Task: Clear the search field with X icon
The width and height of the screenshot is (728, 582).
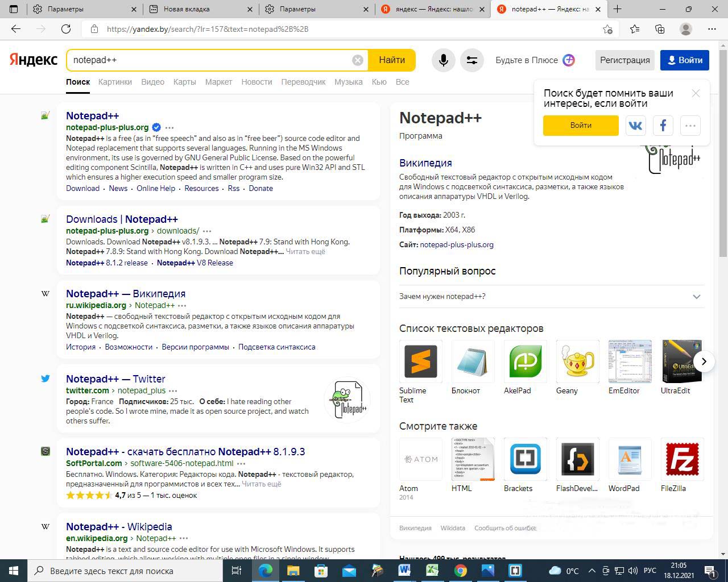Action: click(x=357, y=60)
